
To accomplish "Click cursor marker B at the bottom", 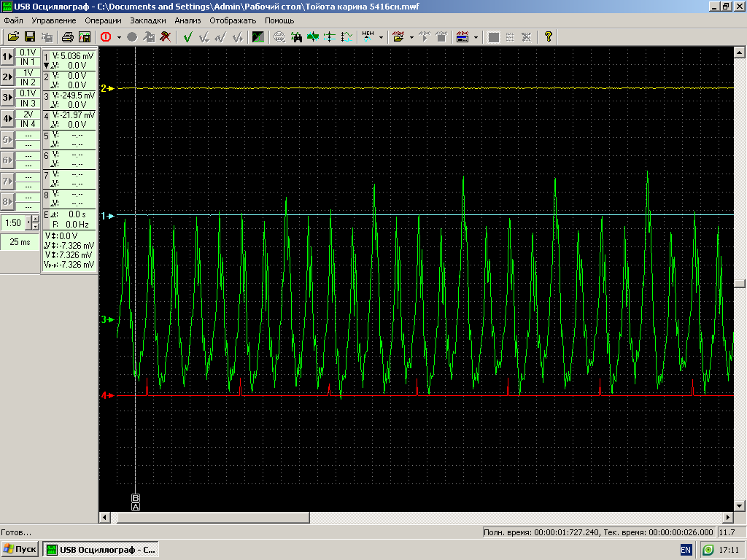I will [x=136, y=499].
